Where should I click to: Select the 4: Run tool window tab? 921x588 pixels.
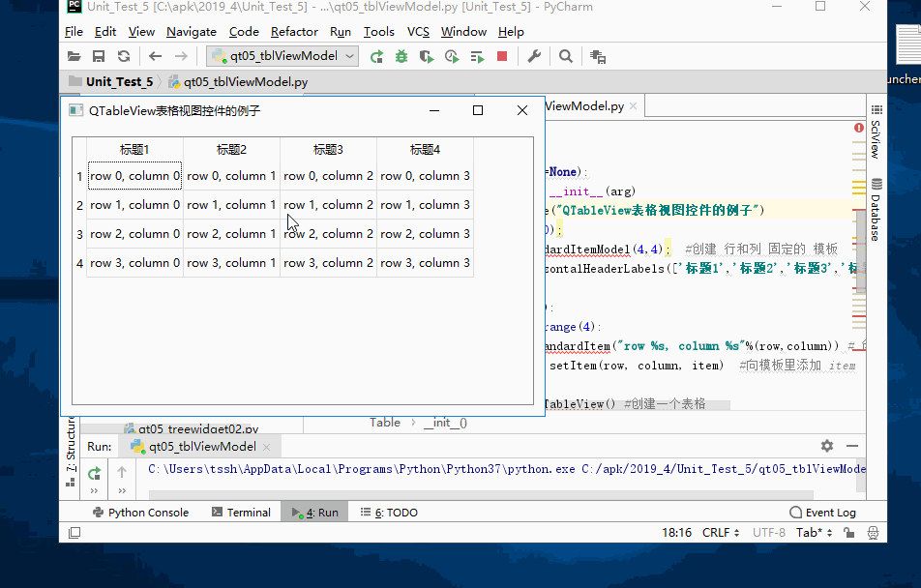[314, 513]
